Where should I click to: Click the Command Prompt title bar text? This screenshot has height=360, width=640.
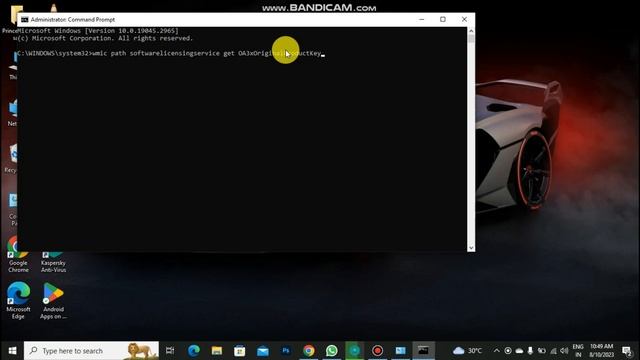coord(73,20)
